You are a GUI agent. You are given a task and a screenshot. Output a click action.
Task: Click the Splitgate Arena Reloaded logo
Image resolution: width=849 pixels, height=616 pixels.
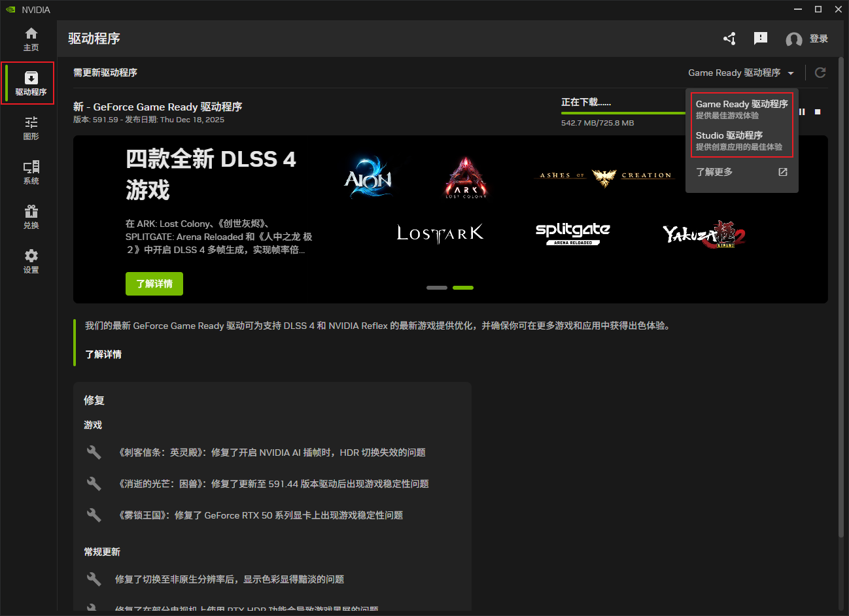point(573,233)
